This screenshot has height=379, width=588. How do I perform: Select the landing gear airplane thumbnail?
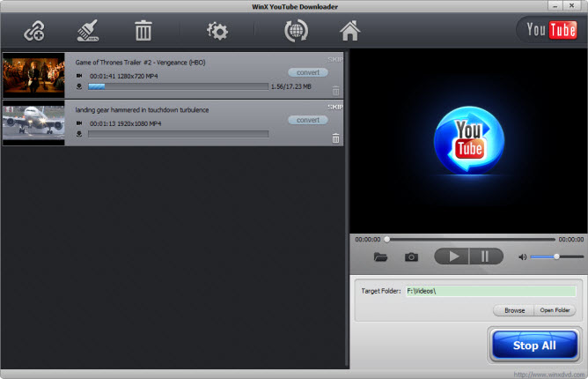pos(33,123)
